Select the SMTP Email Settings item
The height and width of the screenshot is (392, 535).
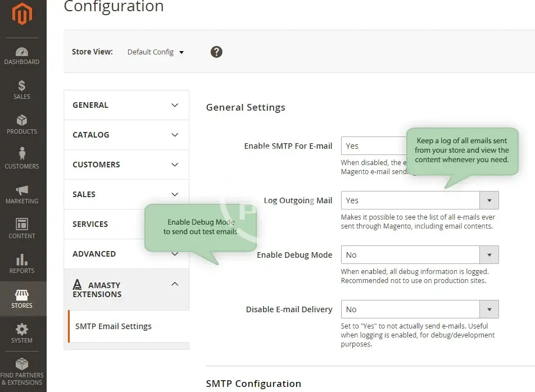click(114, 326)
